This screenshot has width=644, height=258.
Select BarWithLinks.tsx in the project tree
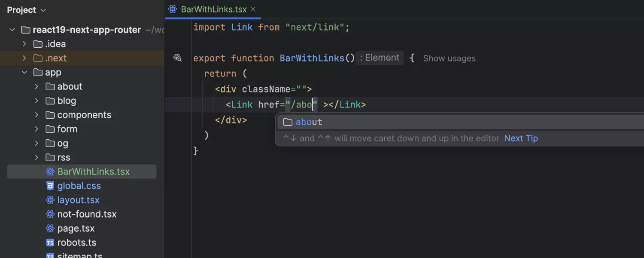(x=93, y=172)
